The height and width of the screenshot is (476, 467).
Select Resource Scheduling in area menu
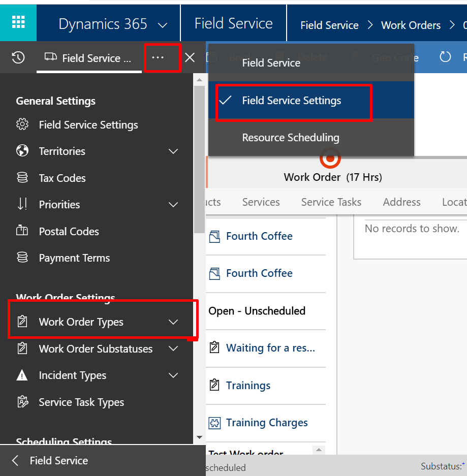pyautogui.click(x=290, y=138)
